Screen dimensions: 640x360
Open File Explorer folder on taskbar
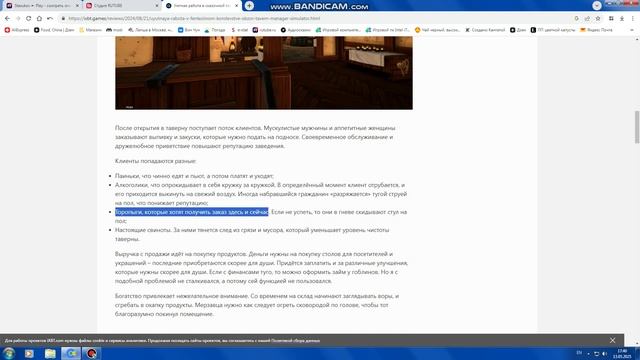pyautogui.click(x=50, y=353)
